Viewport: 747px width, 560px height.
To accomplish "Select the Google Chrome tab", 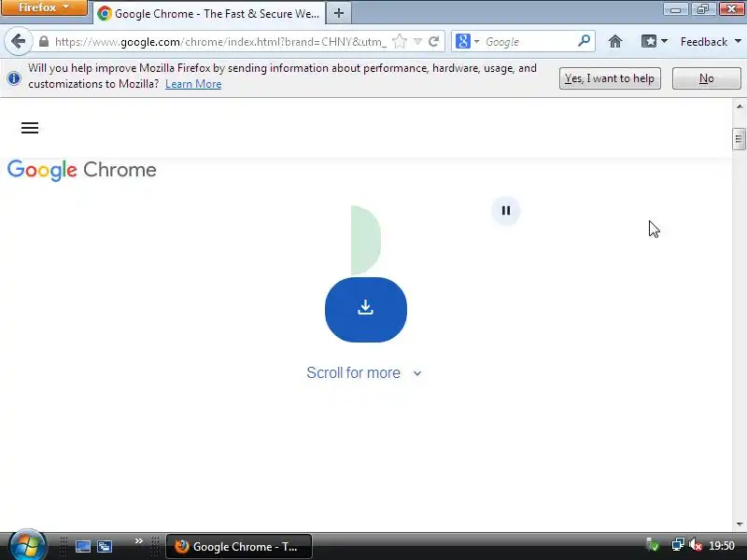I will [x=208, y=13].
